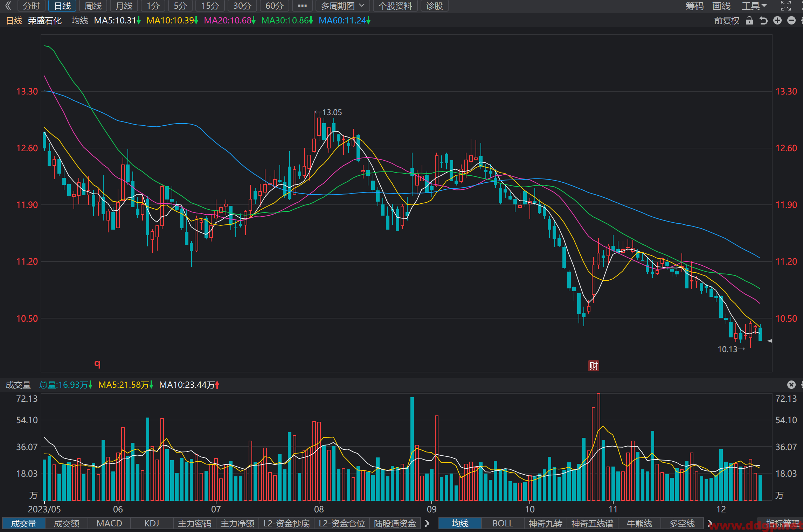Click the 诊股 button
This screenshot has width=803, height=532.
click(435, 6)
